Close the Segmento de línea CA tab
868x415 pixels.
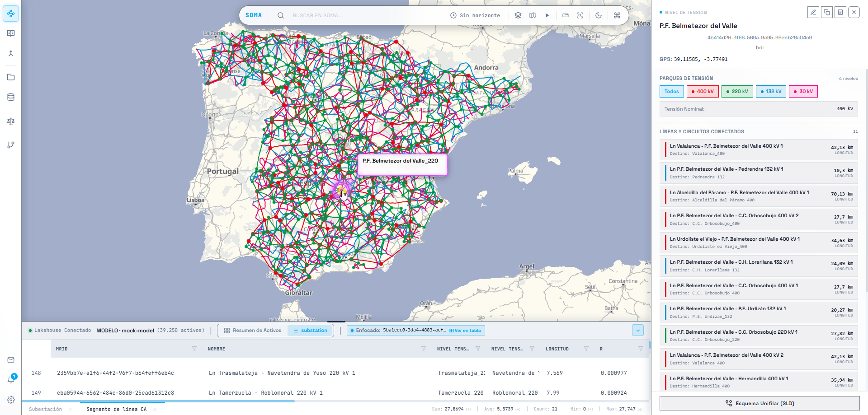pos(155,409)
